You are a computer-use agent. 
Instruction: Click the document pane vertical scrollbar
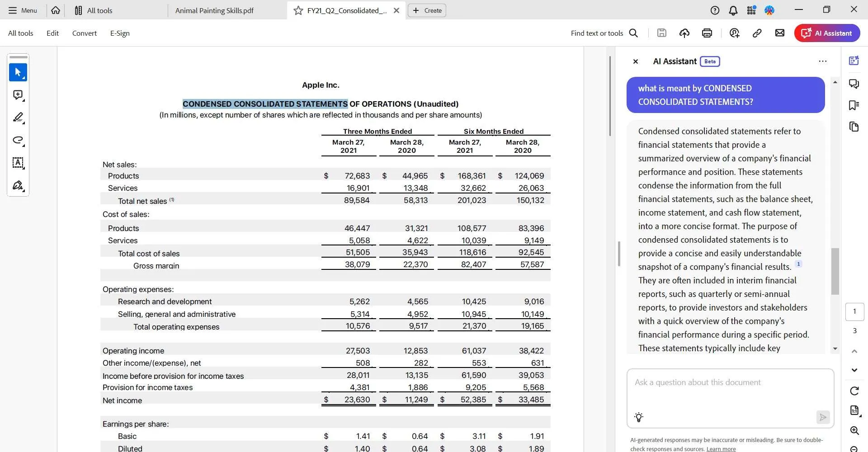[610, 96]
